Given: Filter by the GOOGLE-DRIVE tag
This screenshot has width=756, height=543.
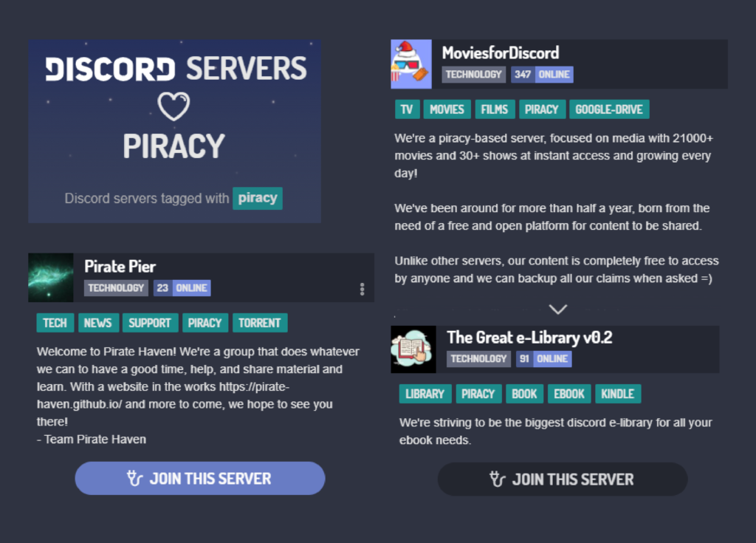Looking at the screenshot, I should [x=609, y=109].
